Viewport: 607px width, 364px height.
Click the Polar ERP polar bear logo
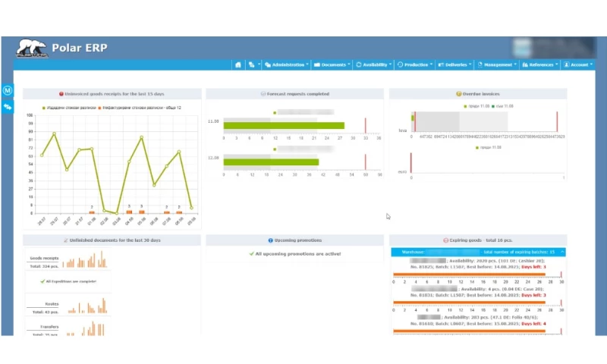[32, 49]
